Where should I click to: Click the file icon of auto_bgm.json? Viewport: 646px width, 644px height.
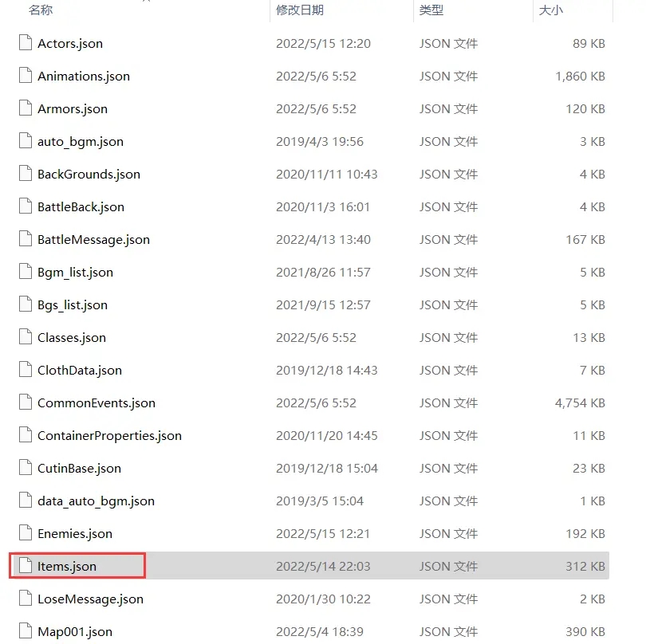(x=26, y=141)
